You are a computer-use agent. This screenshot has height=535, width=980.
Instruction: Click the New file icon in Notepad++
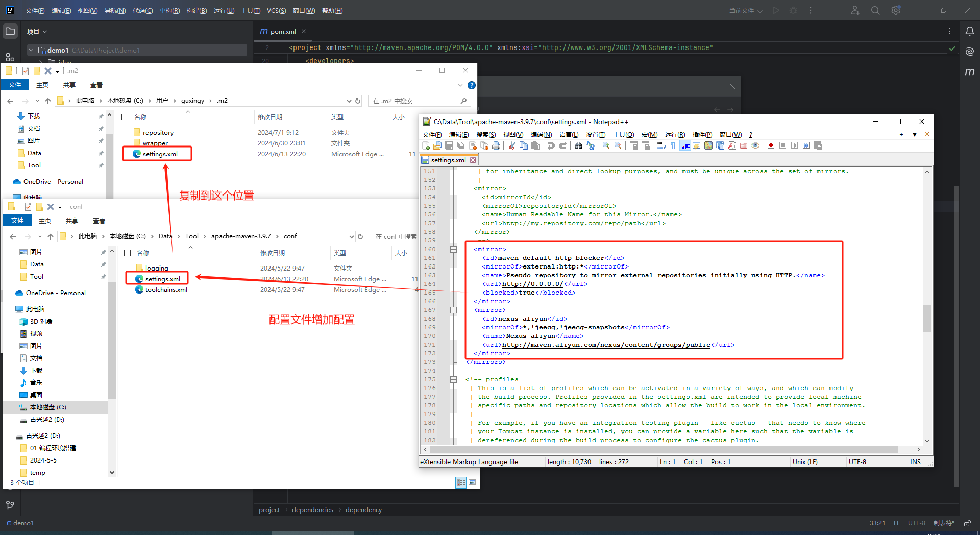click(x=426, y=146)
